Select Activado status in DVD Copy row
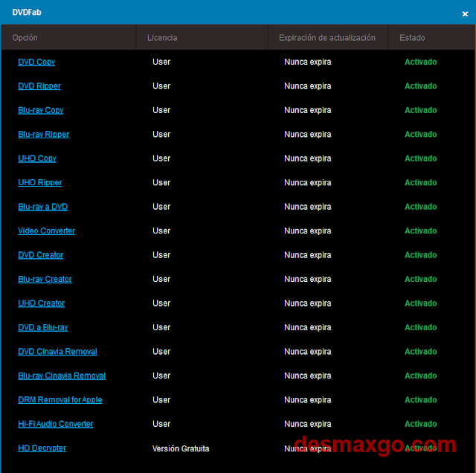The width and height of the screenshot is (476, 473). click(421, 62)
